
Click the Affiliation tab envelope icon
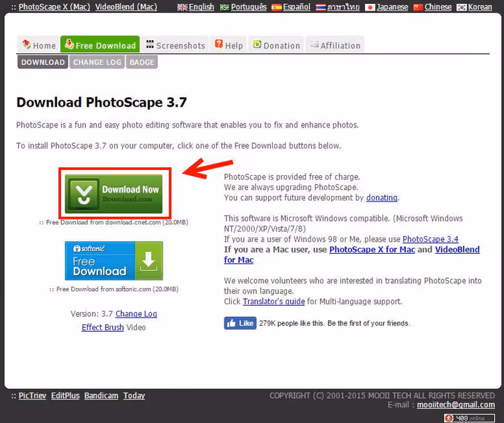click(x=314, y=44)
